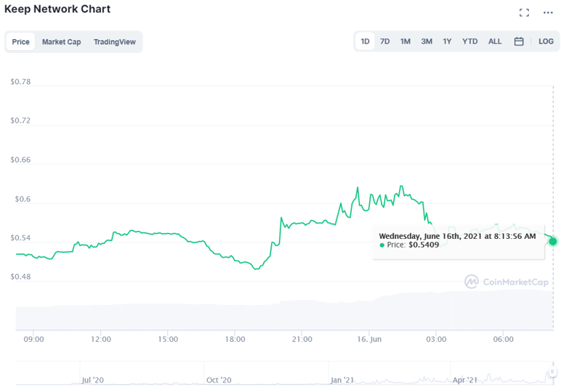Click the 12:00 time axis label

click(x=101, y=339)
